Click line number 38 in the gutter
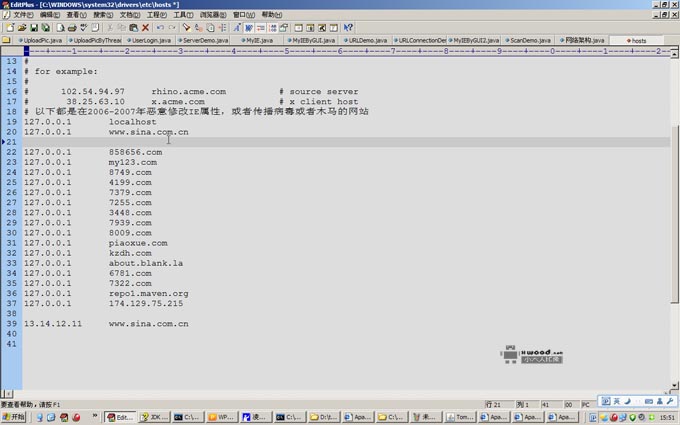The width and height of the screenshot is (680, 425). coord(12,314)
